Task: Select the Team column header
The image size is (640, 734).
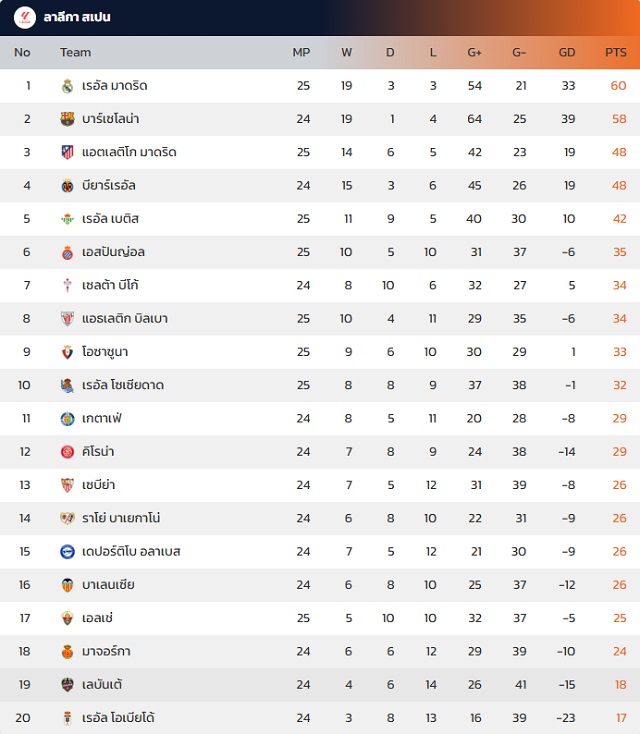Action: (x=75, y=52)
